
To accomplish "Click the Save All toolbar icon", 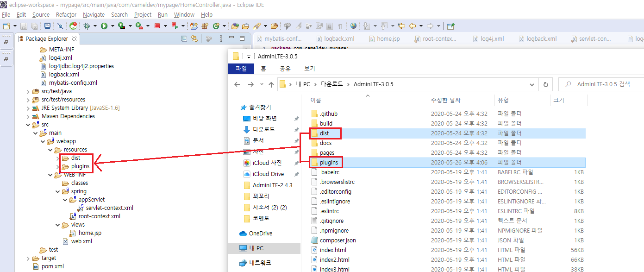I will (x=34, y=26).
